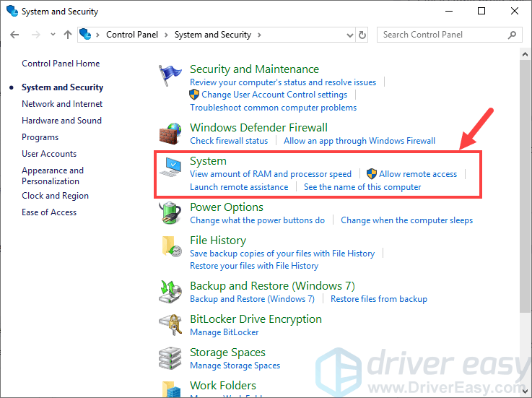Screen dimensions: 532x398
Task: Open Backup and Restore (Windows 7) heading
Action: (x=272, y=286)
